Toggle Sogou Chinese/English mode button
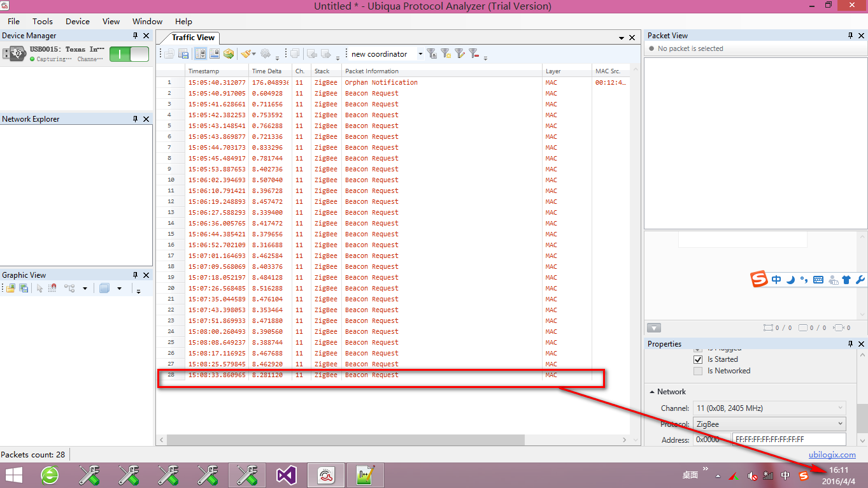The height and width of the screenshot is (488, 868). click(x=776, y=280)
